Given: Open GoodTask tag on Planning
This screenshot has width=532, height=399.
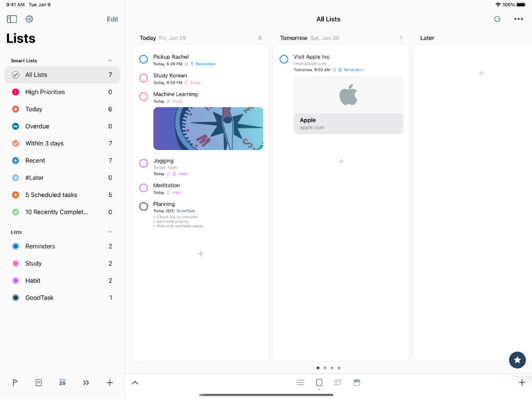Looking at the screenshot, I should [x=186, y=211].
